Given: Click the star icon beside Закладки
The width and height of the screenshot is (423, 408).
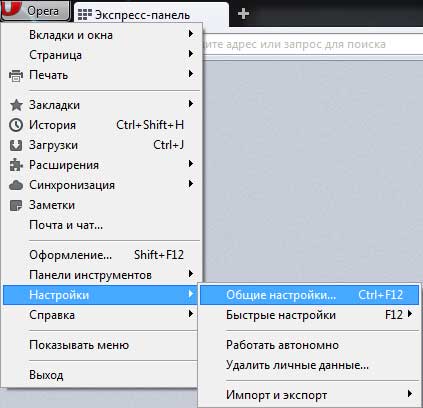Looking at the screenshot, I should pos(16,105).
